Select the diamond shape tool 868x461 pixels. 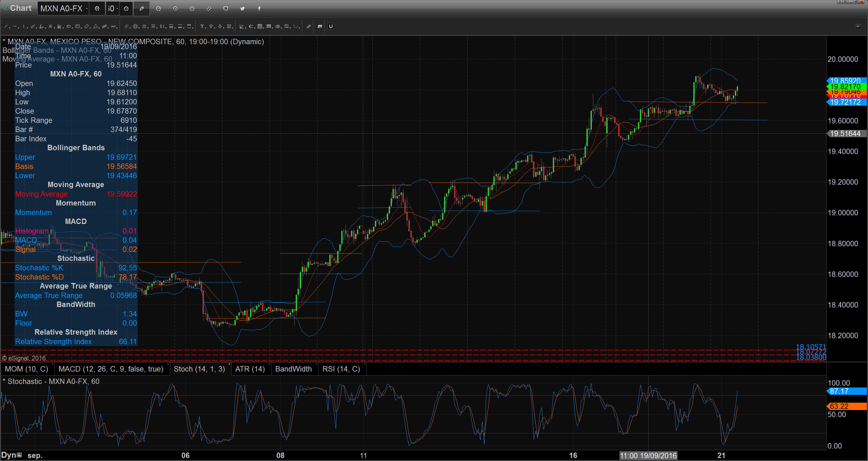pos(87,26)
